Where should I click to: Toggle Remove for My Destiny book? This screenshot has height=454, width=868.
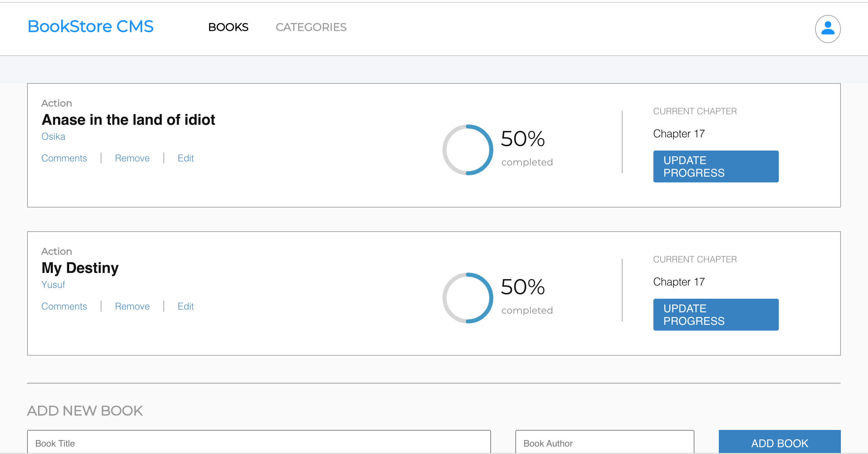click(x=132, y=305)
